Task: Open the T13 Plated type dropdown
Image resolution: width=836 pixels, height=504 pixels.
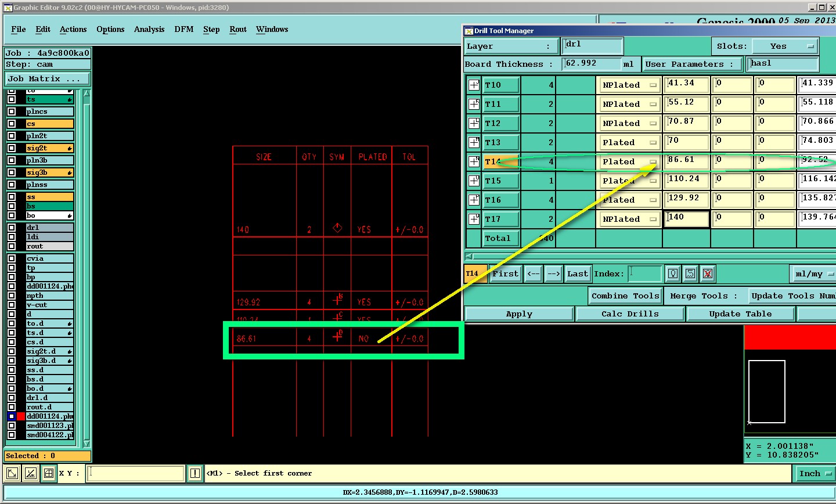Action: (x=629, y=142)
